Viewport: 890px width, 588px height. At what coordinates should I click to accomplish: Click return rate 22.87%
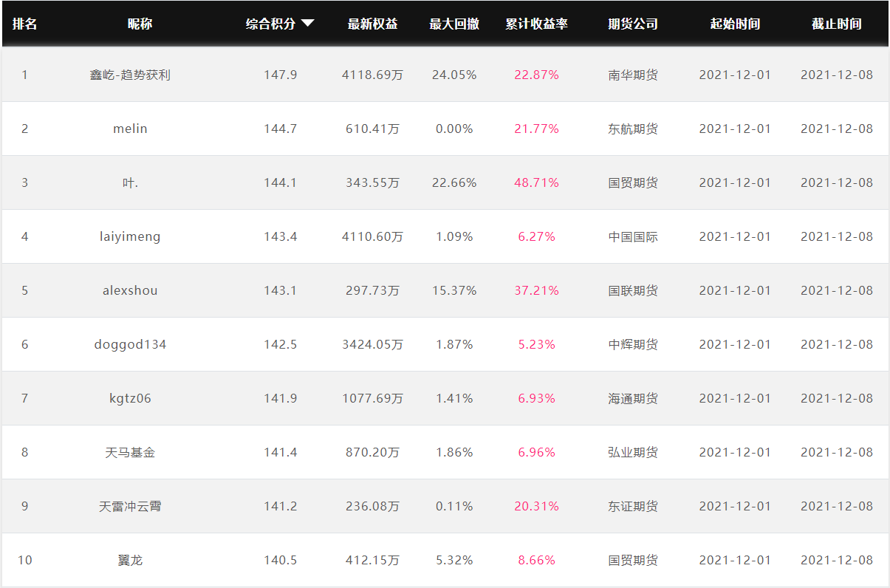tap(537, 75)
